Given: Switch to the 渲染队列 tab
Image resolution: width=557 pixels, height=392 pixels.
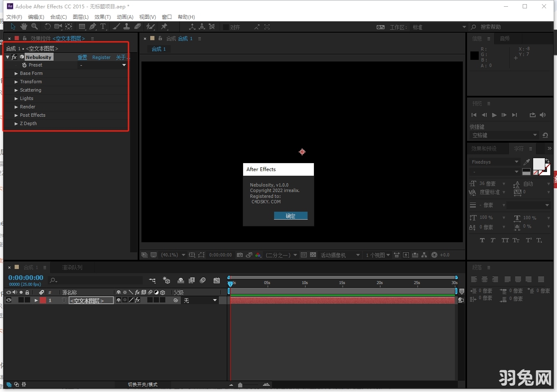Looking at the screenshot, I should click(72, 267).
